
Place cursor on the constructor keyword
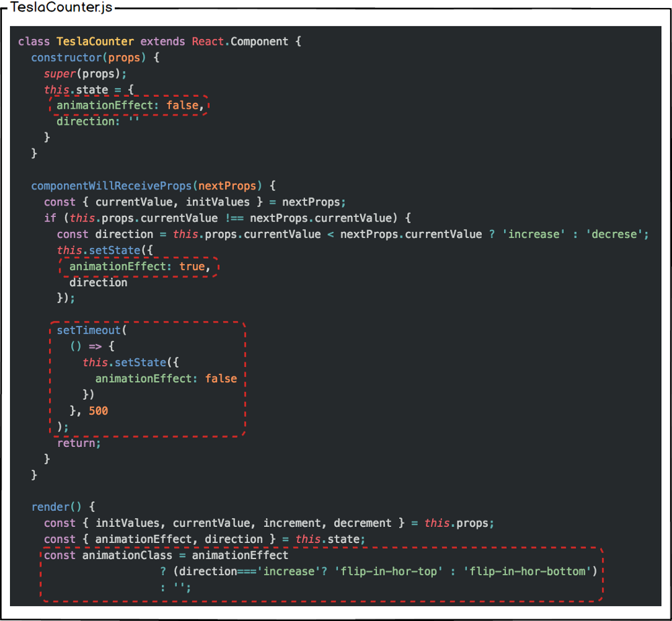(67, 57)
